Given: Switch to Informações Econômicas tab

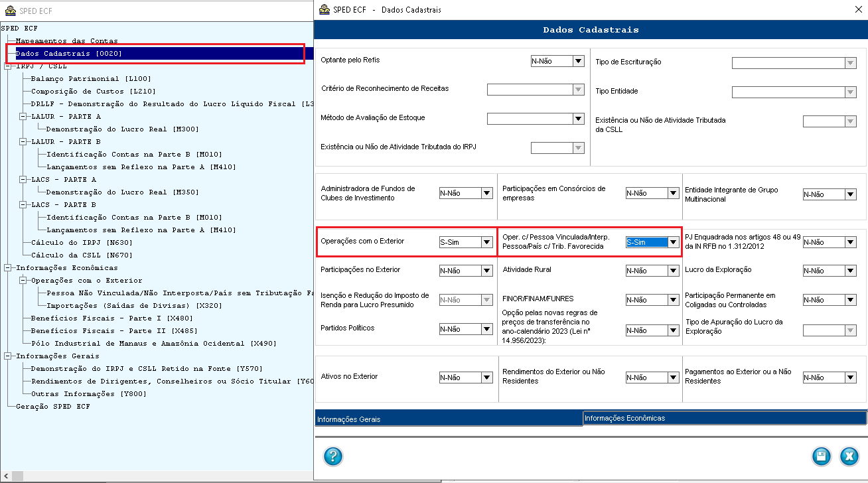Looking at the screenshot, I should 725,418.
